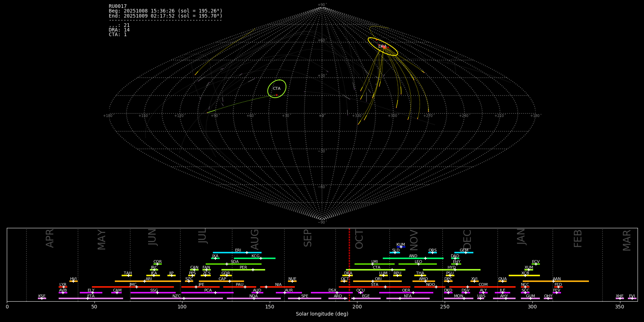Click the AUG month label in the timeline
This screenshot has width=644, height=322.
coord(255,239)
